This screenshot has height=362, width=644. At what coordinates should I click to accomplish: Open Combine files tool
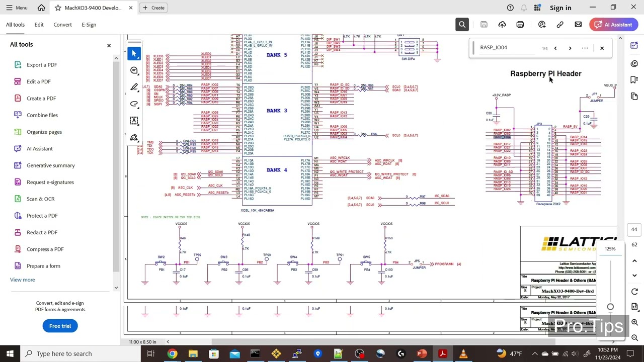click(42, 115)
